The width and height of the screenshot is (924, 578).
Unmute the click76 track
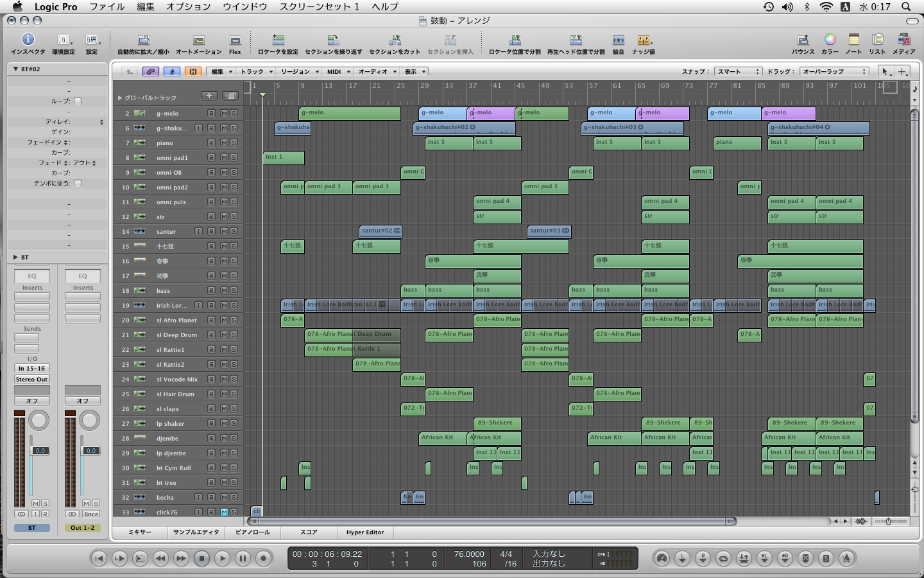(x=224, y=512)
